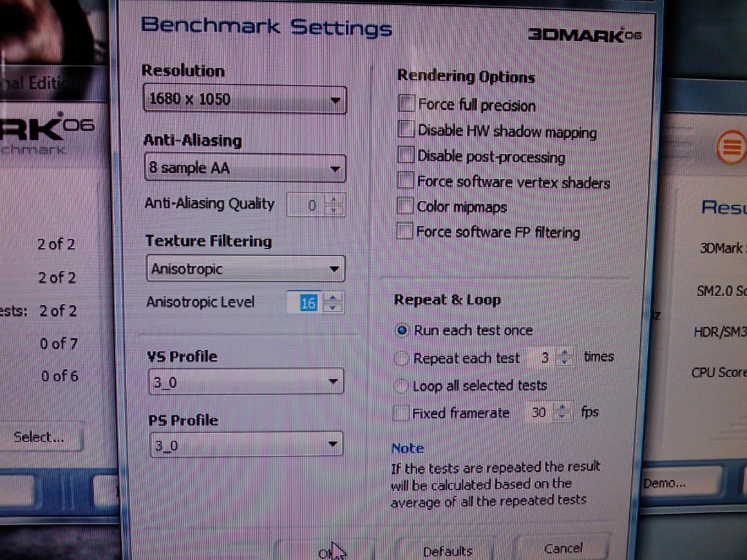Click the 3DMark06 logo in settings dialog
Viewport: 747px width, 560px height.
coord(585,35)
